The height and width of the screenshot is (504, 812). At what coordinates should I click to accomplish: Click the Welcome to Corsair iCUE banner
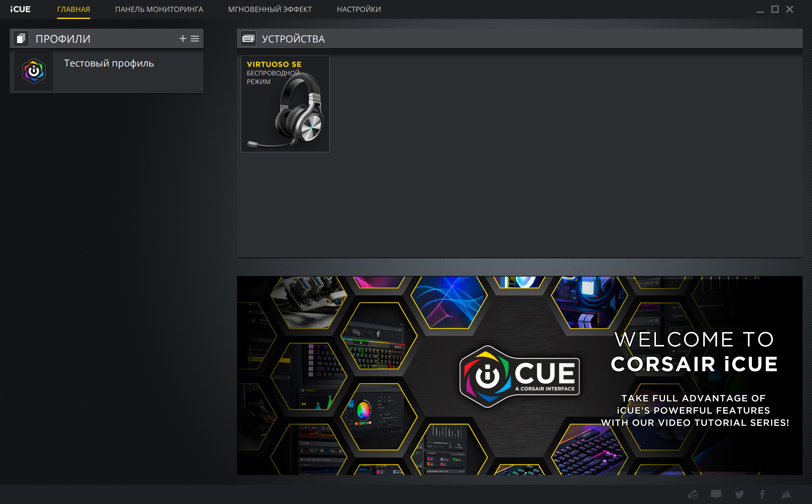point(519,375)
